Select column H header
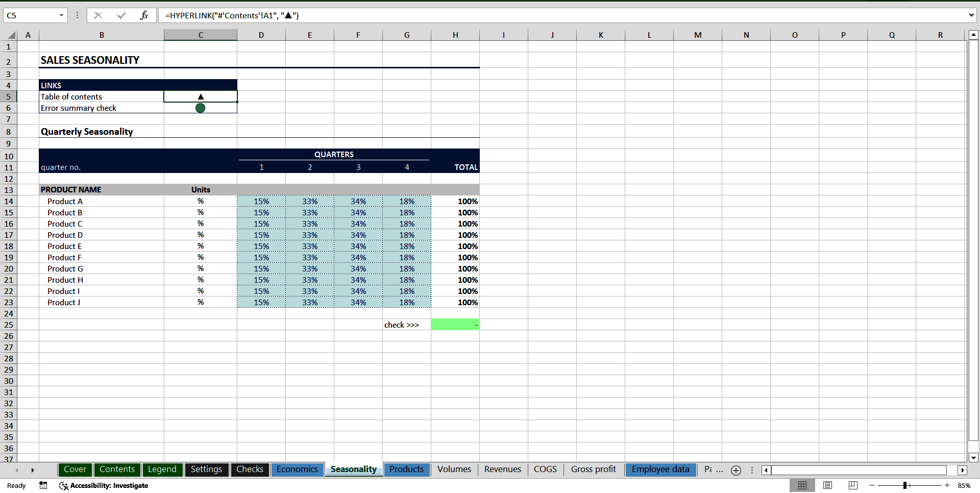Screen dimensions: 980x493 455,35
